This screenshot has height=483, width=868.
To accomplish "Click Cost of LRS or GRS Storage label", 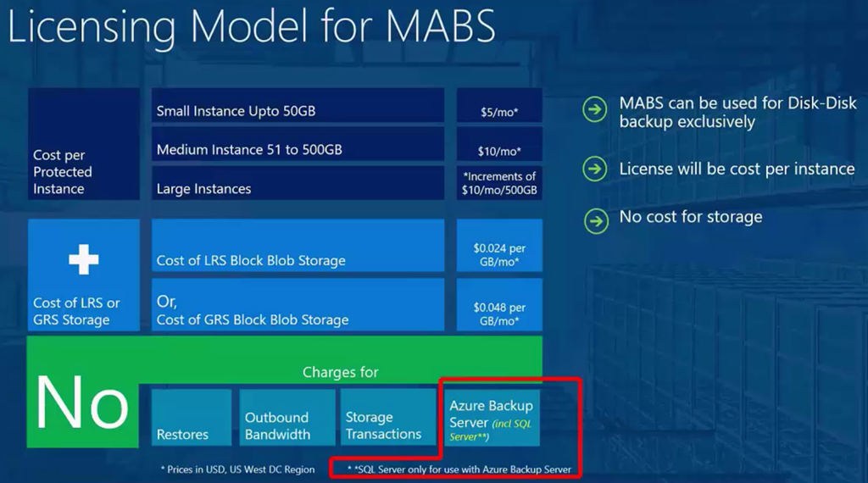I will pos(76,312).
